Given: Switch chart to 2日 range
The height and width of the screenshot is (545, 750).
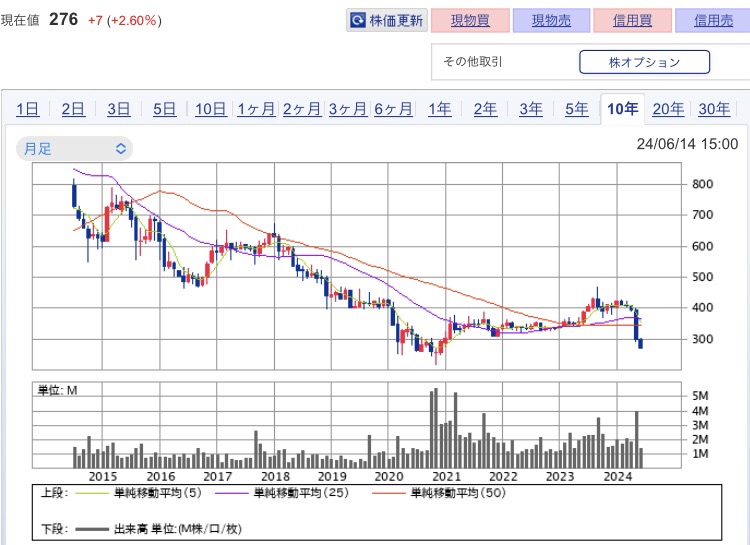Looking at the screenshot, I should [x=73, y=109].
